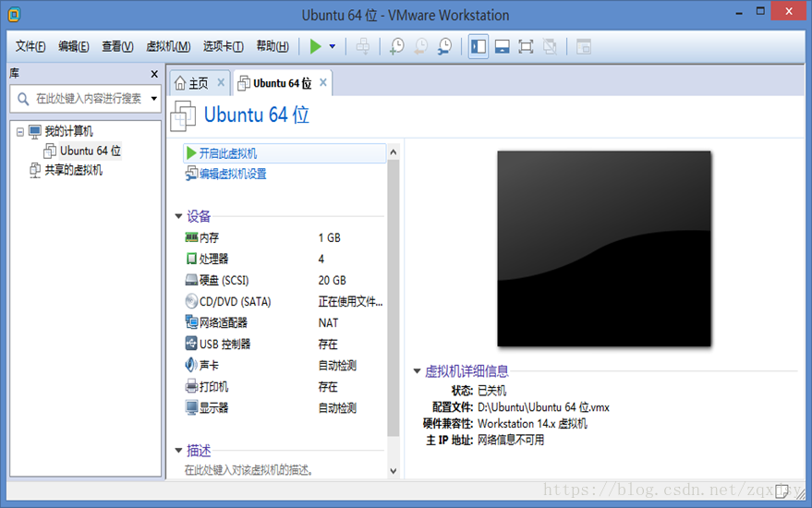Screen dimensions: 812x508
Task: Close the 主页 tab
Action: tap(221, 82)
